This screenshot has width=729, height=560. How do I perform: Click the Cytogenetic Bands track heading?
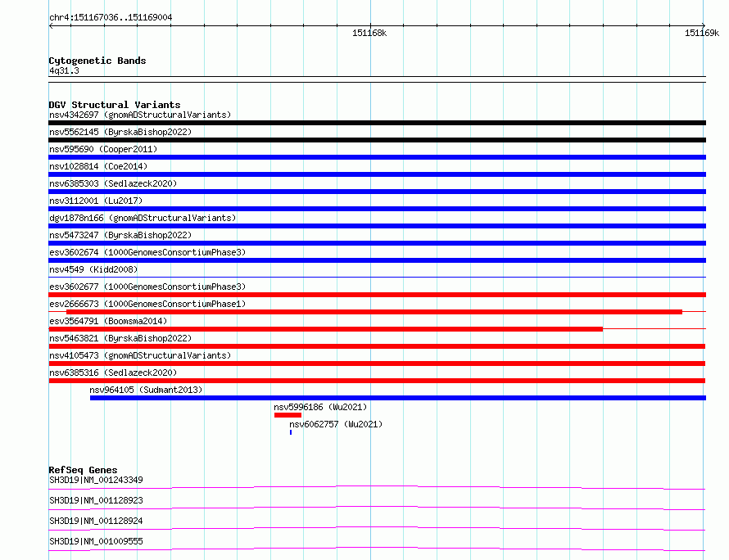(97, 61)
